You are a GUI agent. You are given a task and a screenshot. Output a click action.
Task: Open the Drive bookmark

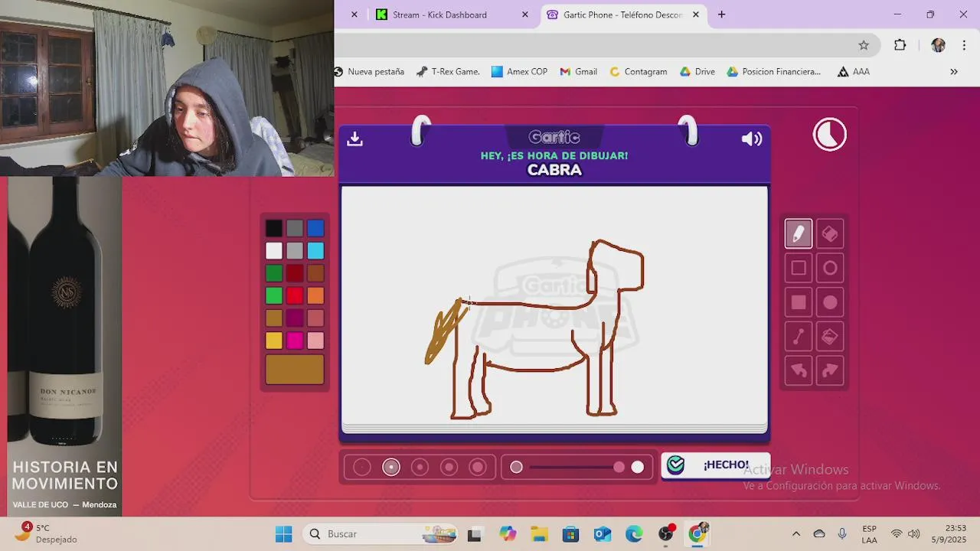pyautogui.click(x=697, y=71)
